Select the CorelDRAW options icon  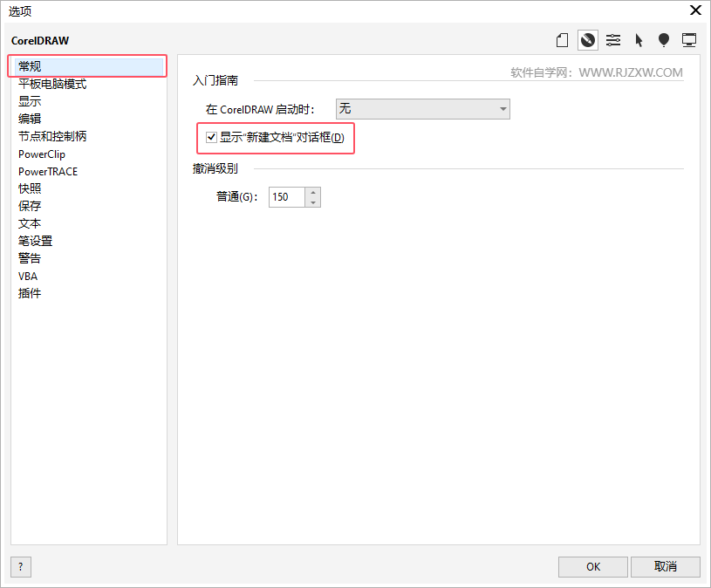(x=588, y=40)
